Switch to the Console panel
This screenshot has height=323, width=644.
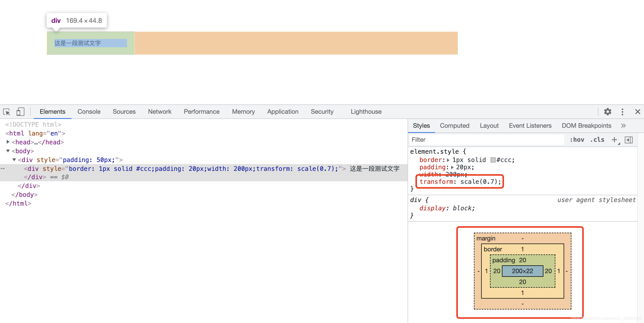[x=89, y=112]
